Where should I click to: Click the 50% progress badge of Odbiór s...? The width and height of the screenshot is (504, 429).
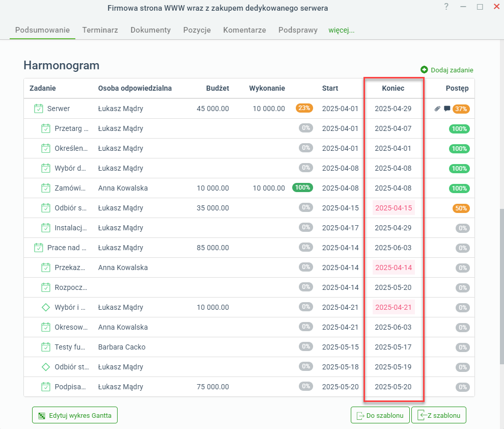461,208
